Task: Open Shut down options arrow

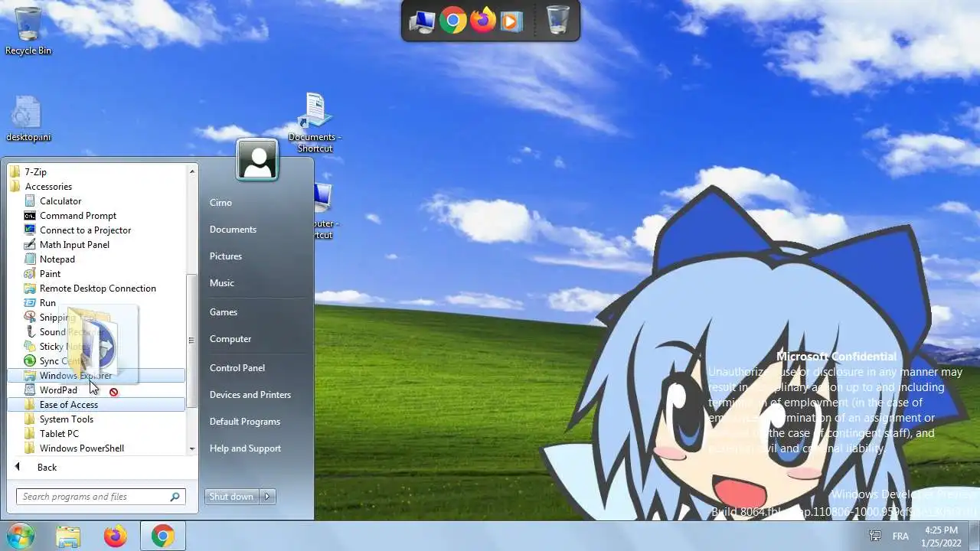Action: pos(267,497)
